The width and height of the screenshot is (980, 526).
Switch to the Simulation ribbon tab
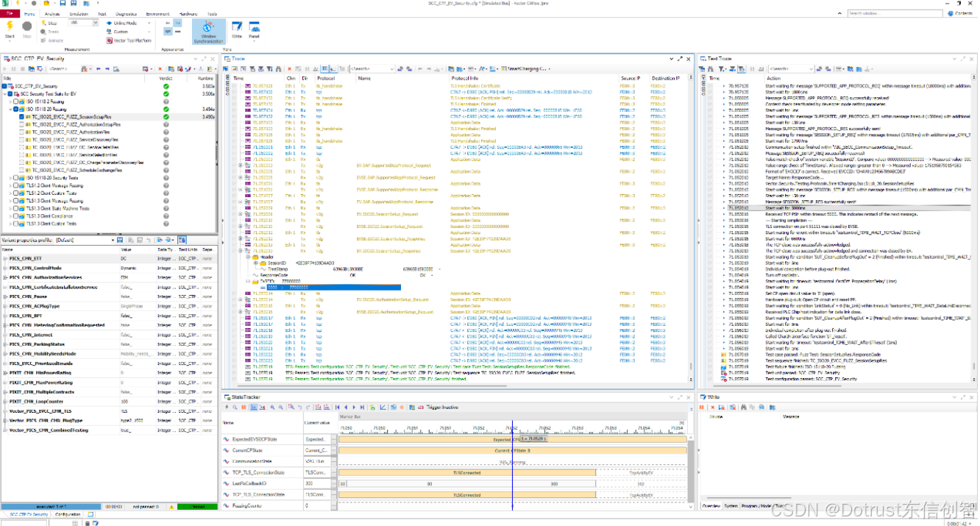tap(78, 14)
